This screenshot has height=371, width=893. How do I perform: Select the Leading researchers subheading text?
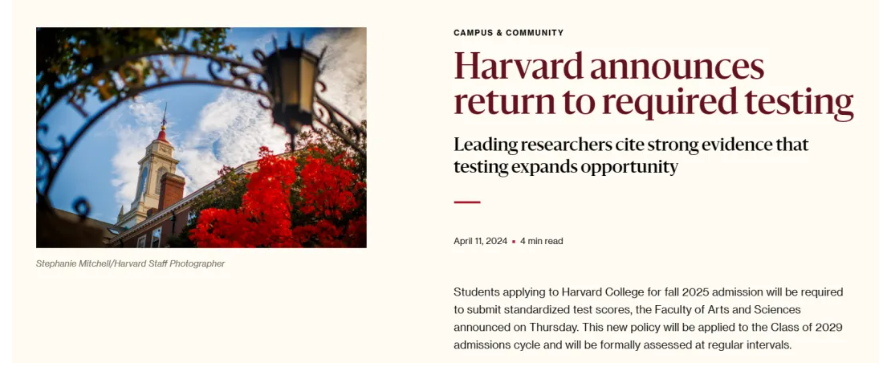point(630,156)
